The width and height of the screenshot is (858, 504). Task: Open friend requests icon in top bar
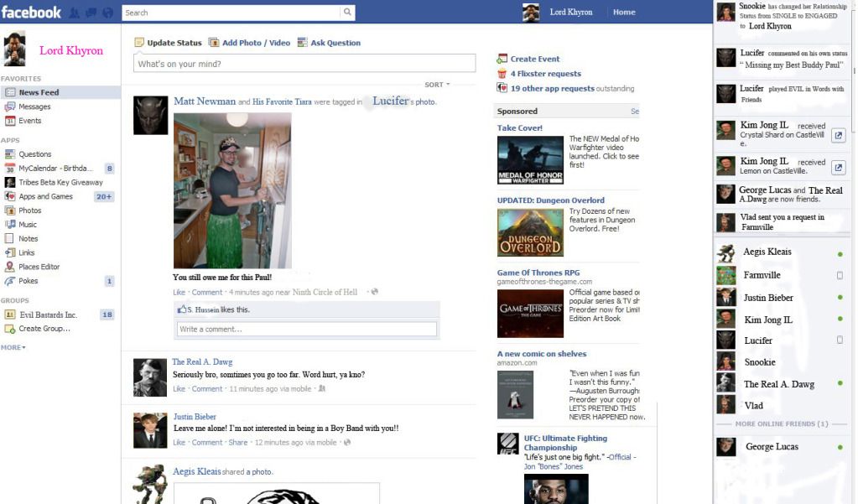tap(75, 13)
